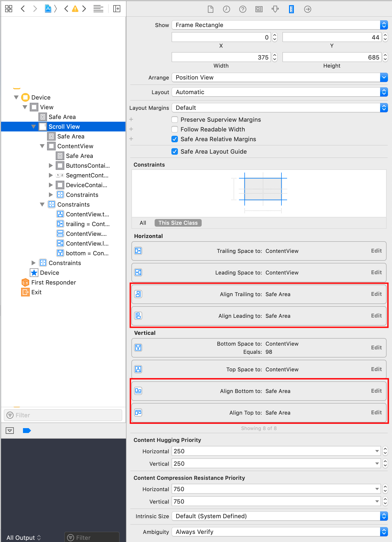Viewport: 392px width, 542px height.
Task: Click the yellow warning triangle icon
Action: point(75,9)
